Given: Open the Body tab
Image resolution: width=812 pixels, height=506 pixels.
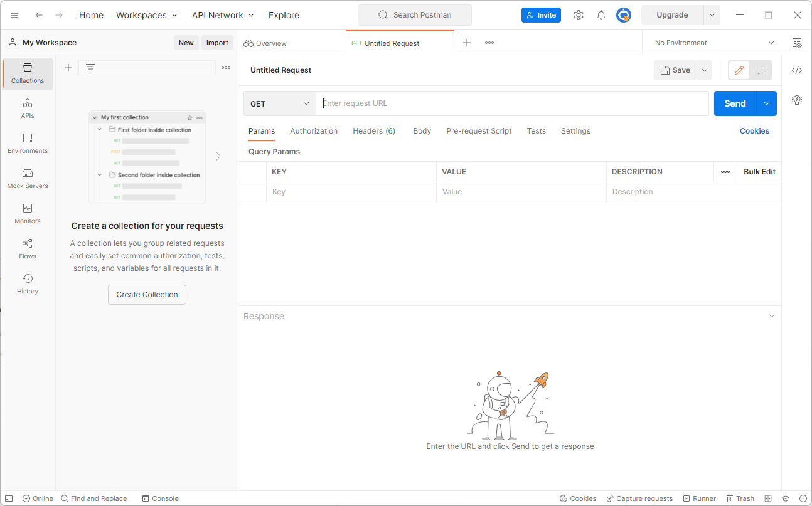Looking at the screenshot, I should click(x=422, y=131).
